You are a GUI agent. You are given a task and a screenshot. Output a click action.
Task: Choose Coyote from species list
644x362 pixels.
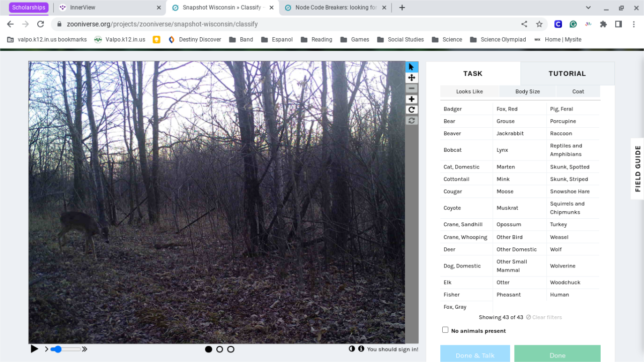pyautogui.click(x=466, y=208)
